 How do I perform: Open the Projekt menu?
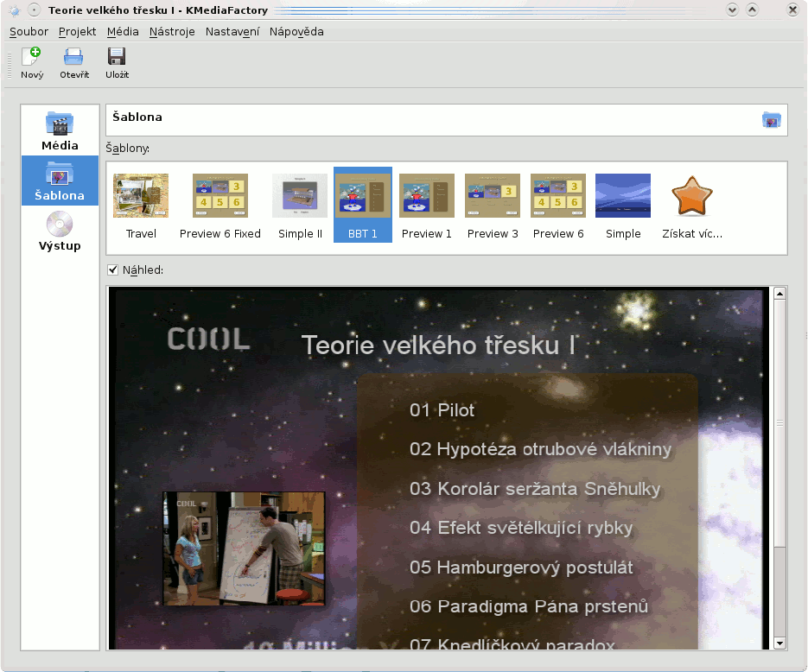(77, 32)
